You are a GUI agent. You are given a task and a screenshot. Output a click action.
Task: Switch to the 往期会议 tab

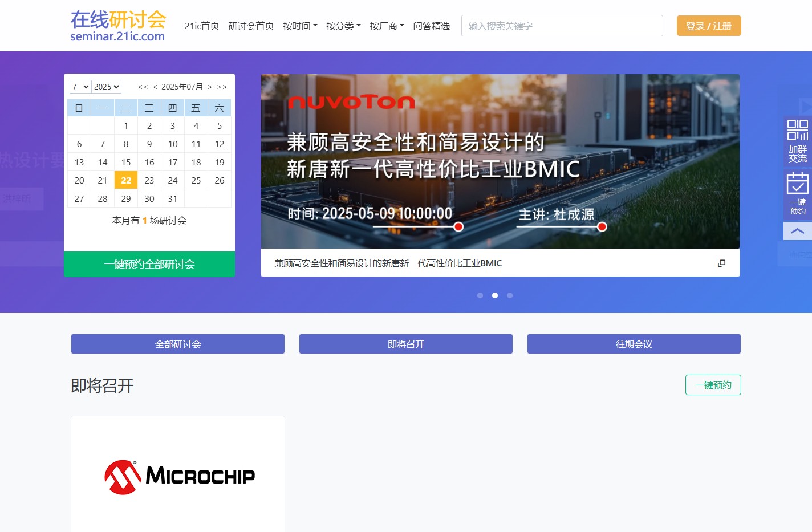click(x=634, y=344)
